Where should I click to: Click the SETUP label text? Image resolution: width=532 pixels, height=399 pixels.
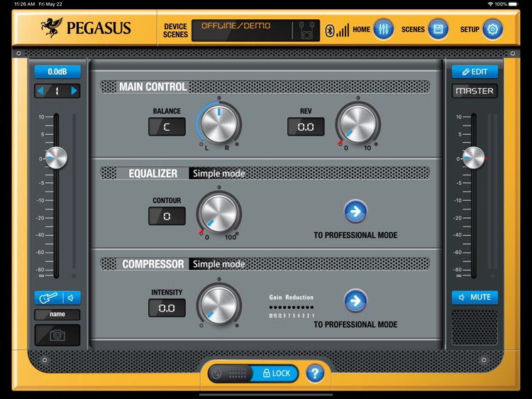pos(470,30)
